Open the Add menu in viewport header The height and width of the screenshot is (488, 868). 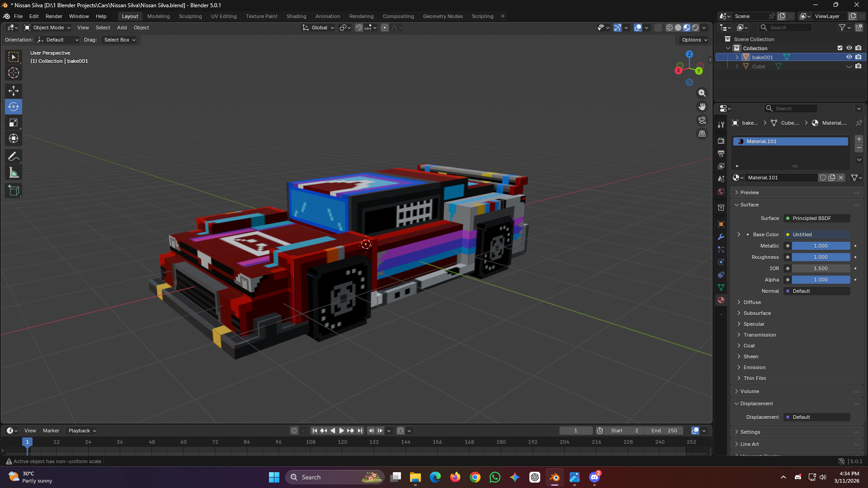coord(122,28)
